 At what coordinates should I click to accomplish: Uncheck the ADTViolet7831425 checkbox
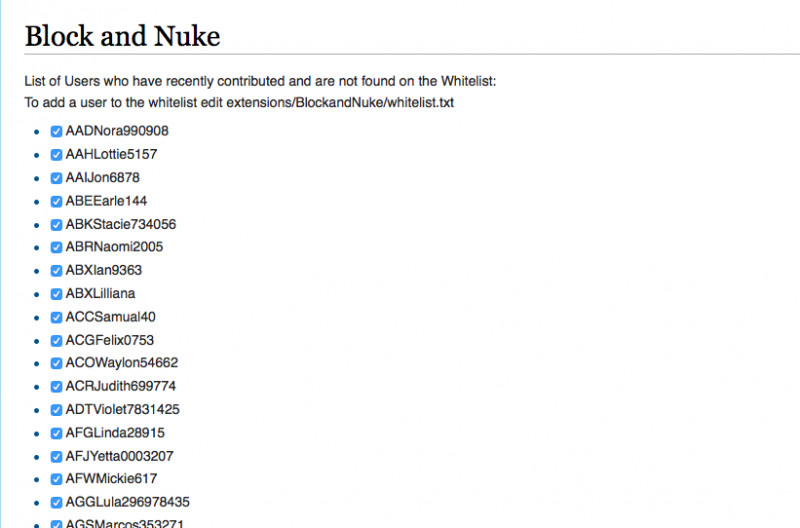[x=57, y=410]
